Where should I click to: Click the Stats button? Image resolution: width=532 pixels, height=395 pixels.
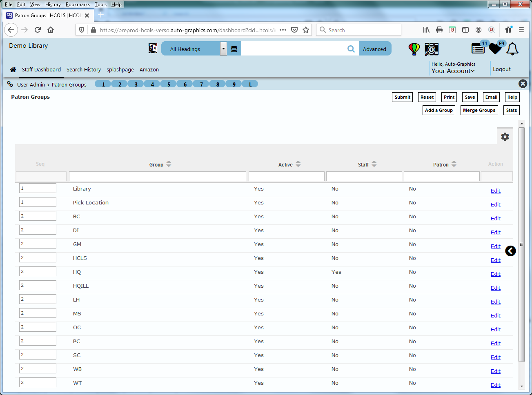point(512,110)
